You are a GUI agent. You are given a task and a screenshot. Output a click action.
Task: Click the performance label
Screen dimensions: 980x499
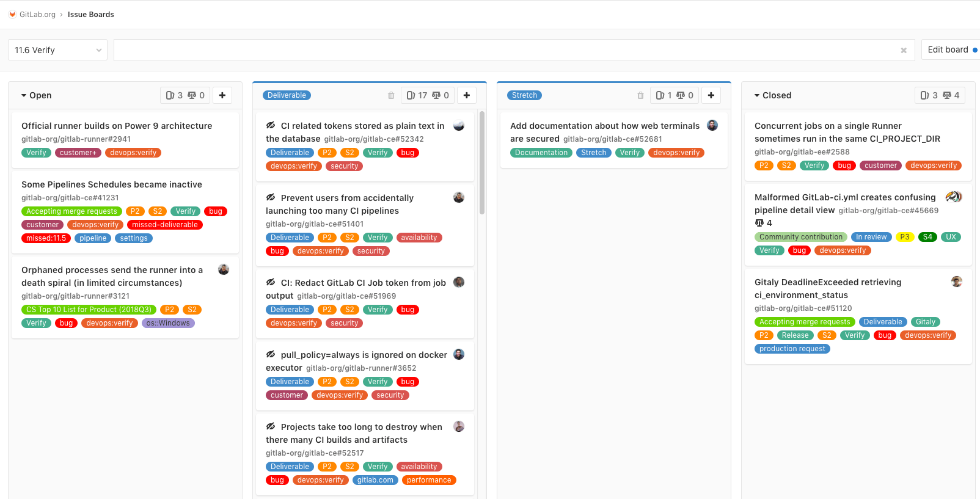coord(429,480)
